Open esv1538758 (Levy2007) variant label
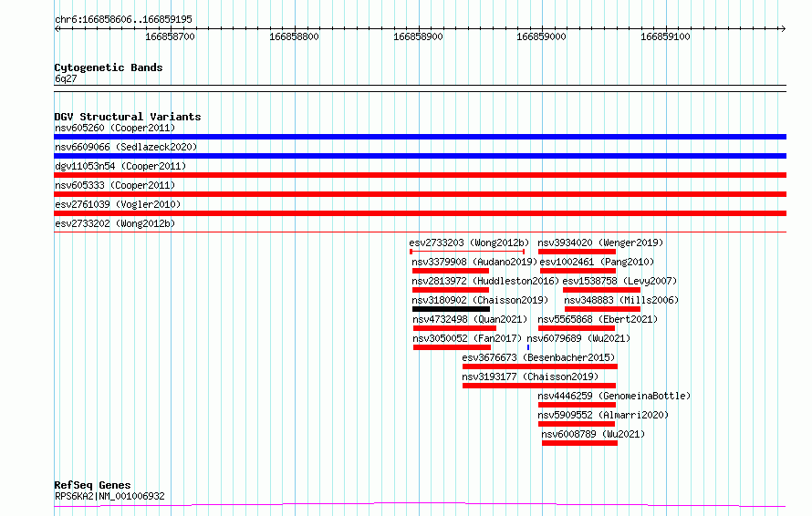 619,281
